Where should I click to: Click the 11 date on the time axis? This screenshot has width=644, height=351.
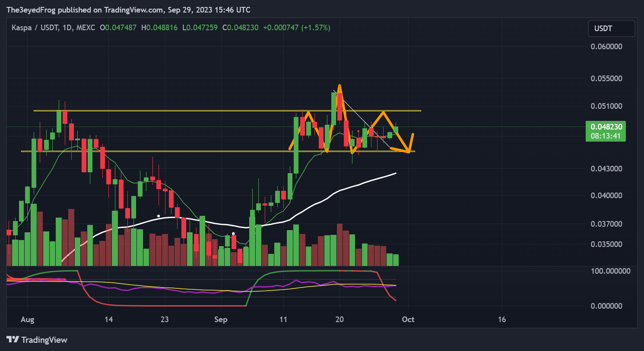click(x=283, y=319)
